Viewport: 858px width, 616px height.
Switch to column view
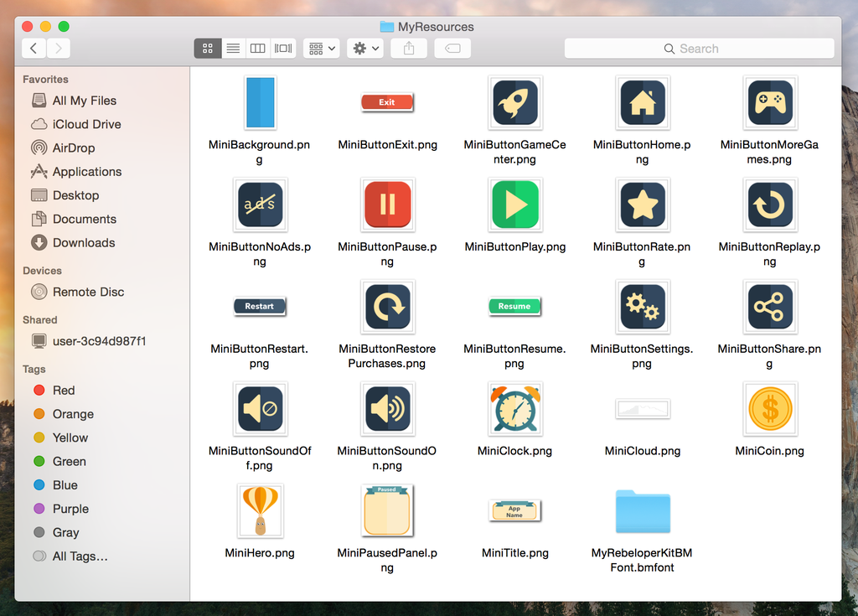pos(258,48)
